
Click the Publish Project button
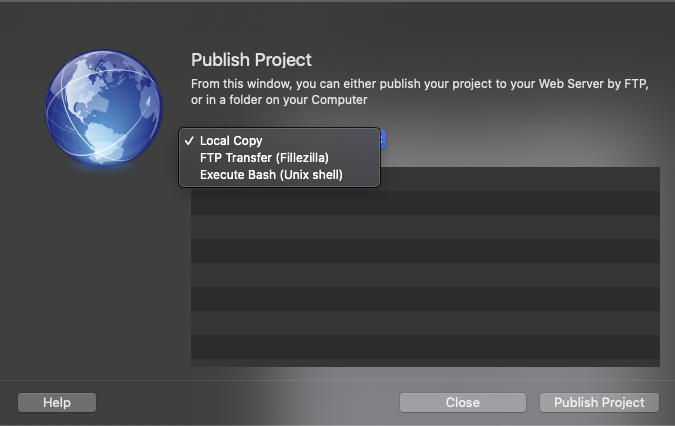point(599,402)
